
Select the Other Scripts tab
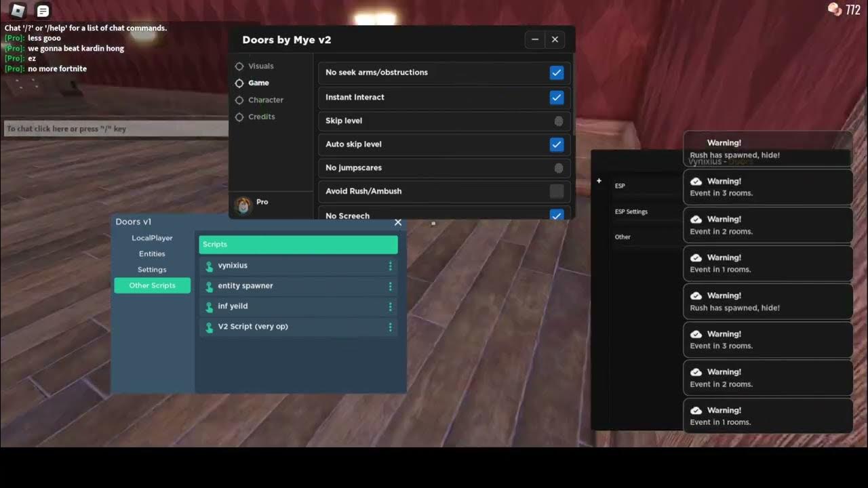click(x=152, y=285)
